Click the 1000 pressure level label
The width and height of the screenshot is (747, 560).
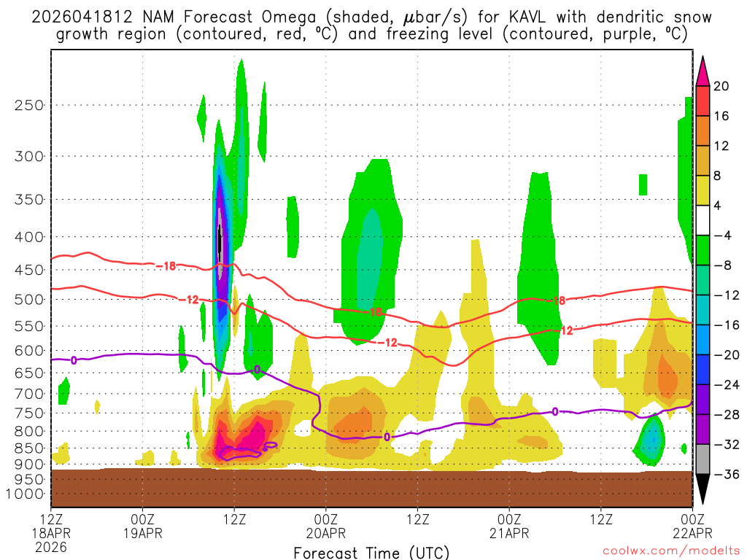[26, 494]
